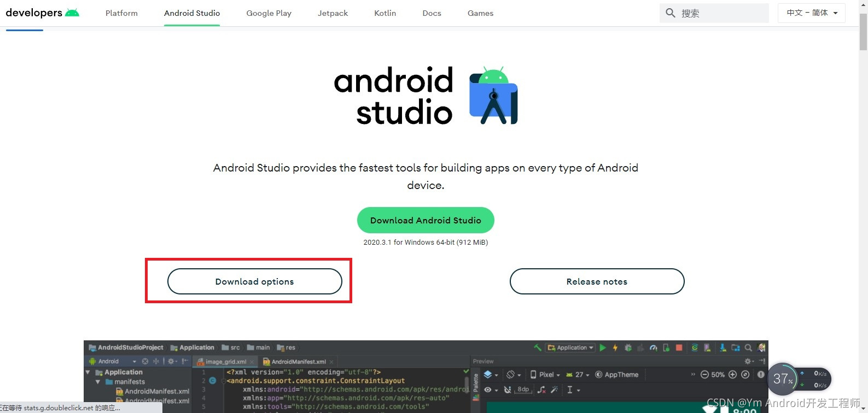Click the Release notes button

(x=597, y=281)
